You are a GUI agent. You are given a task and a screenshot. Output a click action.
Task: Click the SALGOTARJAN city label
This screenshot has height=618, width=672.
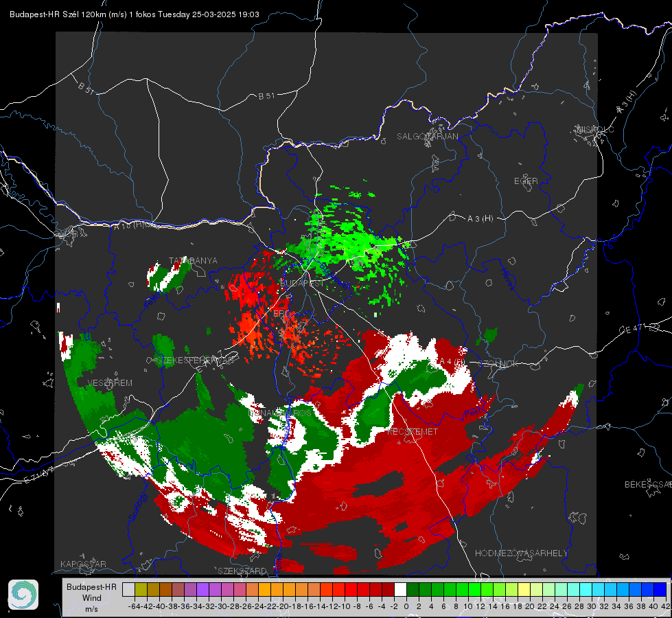click(427, 137)
